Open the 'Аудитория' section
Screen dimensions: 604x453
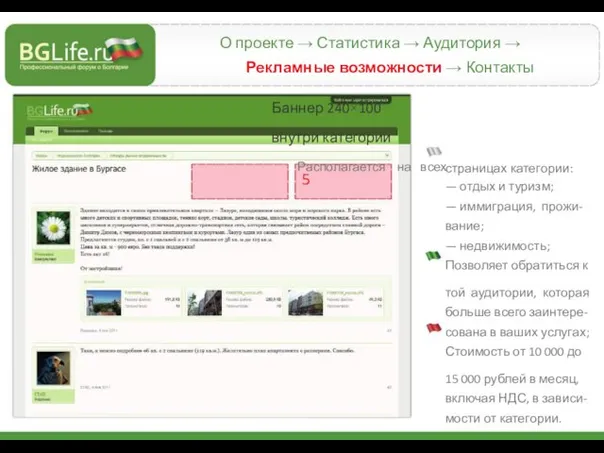click(461, 43)
